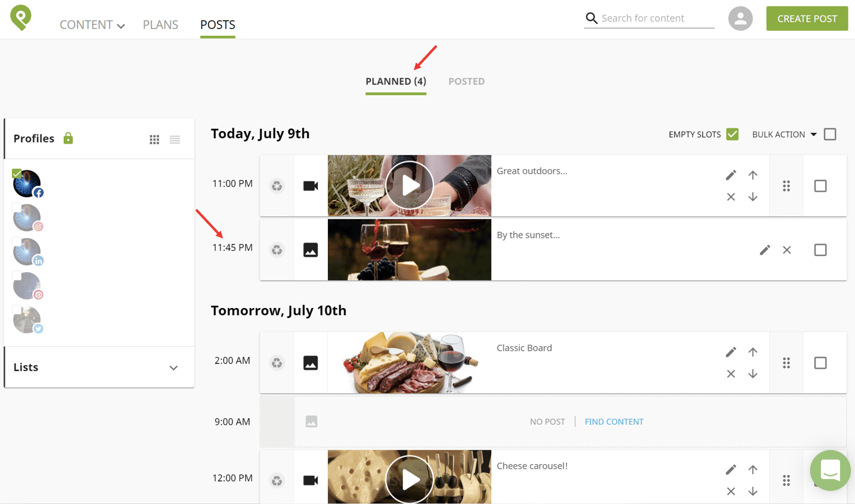The width and height of the screenshot is (855, 504).
Task: Click Find Content for the 9:00 AM slot
Action: [x=614, y=422]
